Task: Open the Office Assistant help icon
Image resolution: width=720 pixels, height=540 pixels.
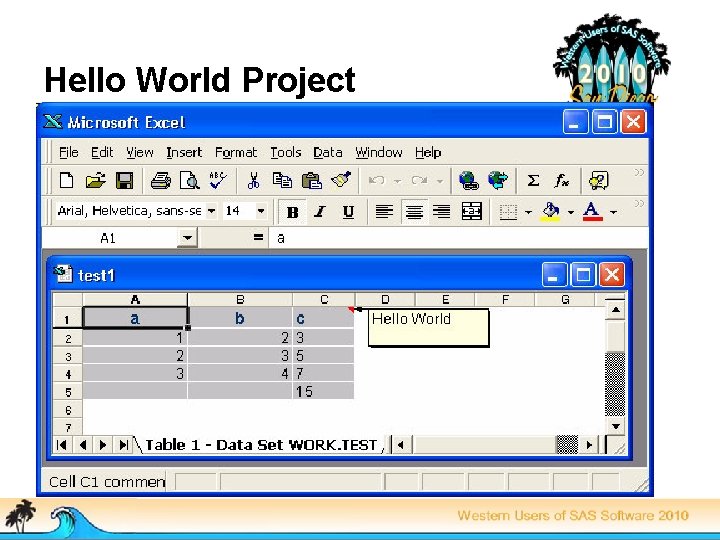Action: tap(599, 180)
